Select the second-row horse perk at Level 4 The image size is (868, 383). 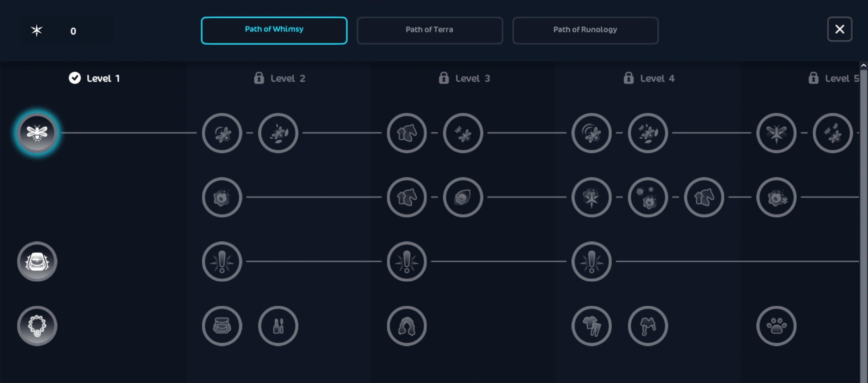tap(704, 197)
